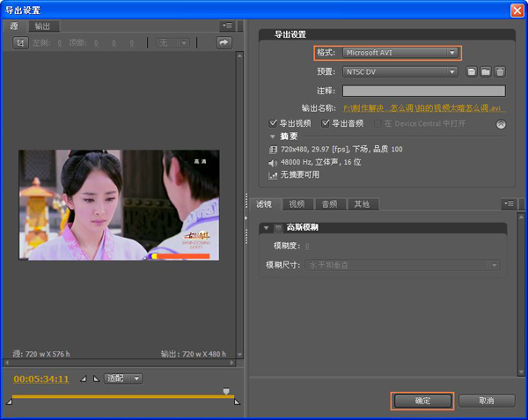Select the 视频 tab

297,204
